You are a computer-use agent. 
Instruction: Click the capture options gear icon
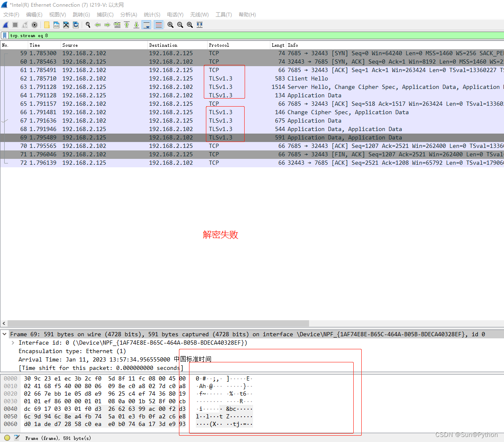(x=35, y=25)
